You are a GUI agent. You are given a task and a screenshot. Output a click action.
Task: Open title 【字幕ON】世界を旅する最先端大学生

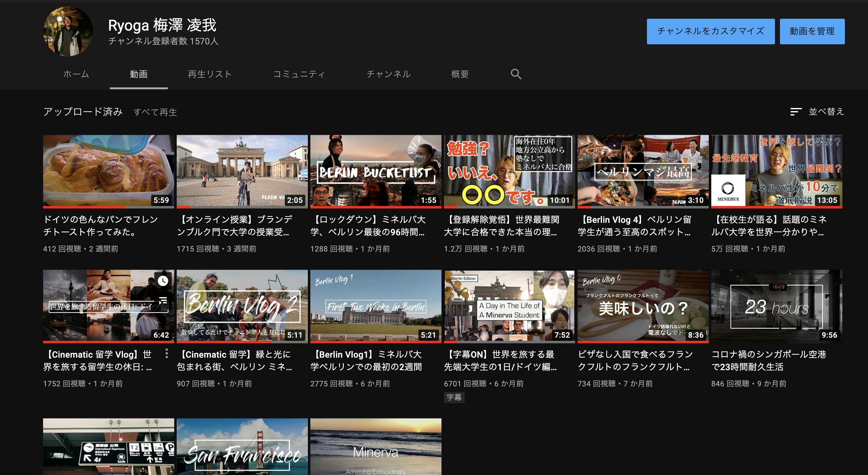(501, 360)
